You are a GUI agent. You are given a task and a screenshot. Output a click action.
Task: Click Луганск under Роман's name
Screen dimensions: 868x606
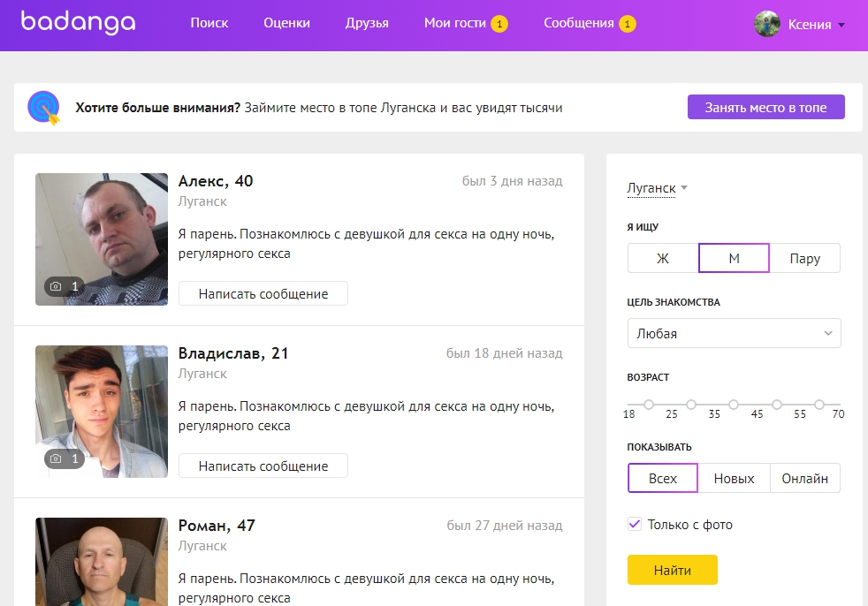point(202,546)
